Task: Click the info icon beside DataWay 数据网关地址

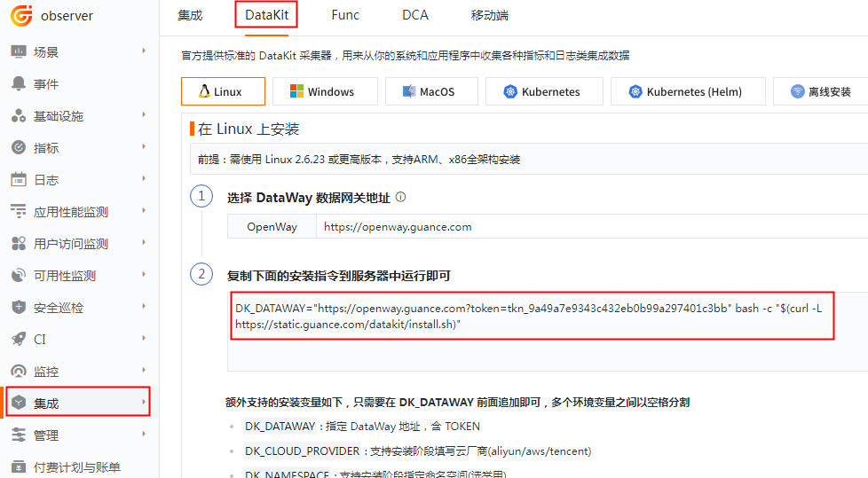Action: point(401,197)
